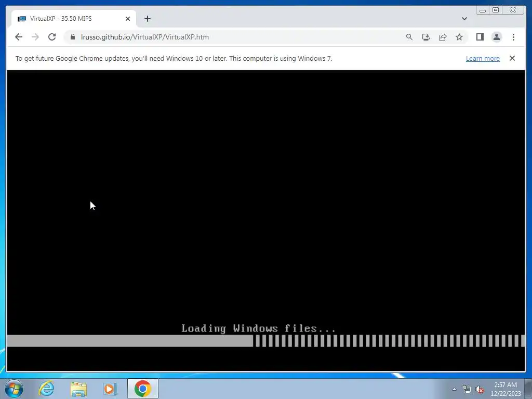Launch Windows Media Player from taskbar
532x399 pixels.
pos(110,389)
